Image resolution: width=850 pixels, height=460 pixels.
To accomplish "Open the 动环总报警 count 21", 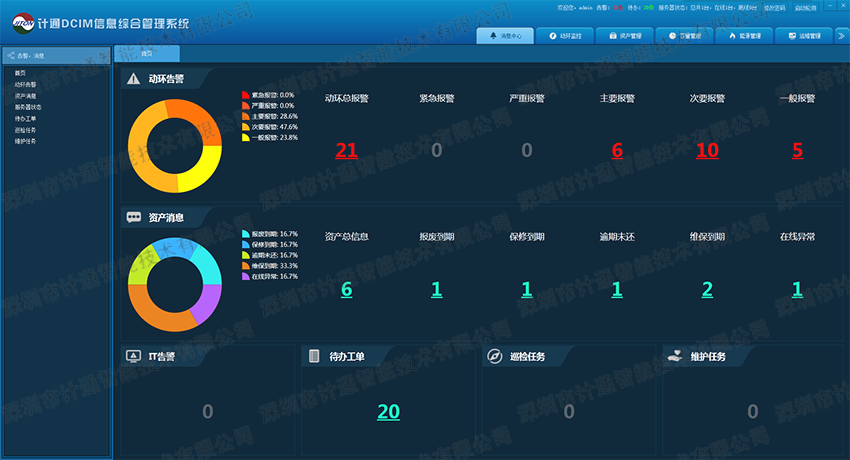I will 346,151.
